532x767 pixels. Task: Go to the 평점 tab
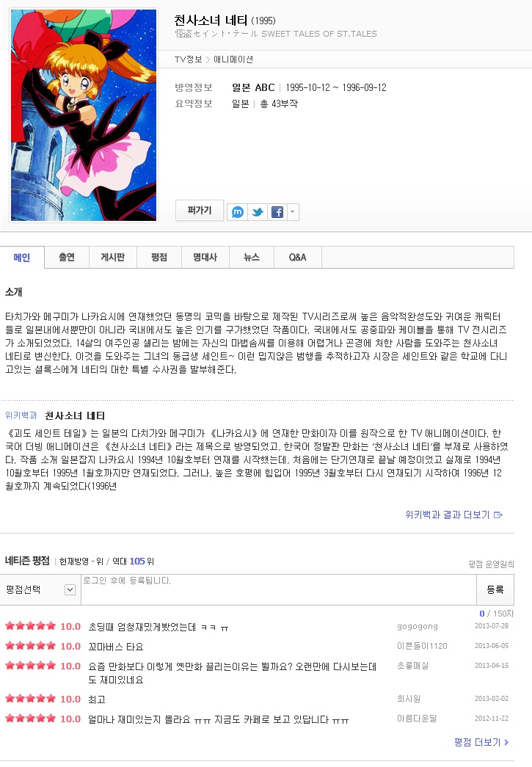159,258
